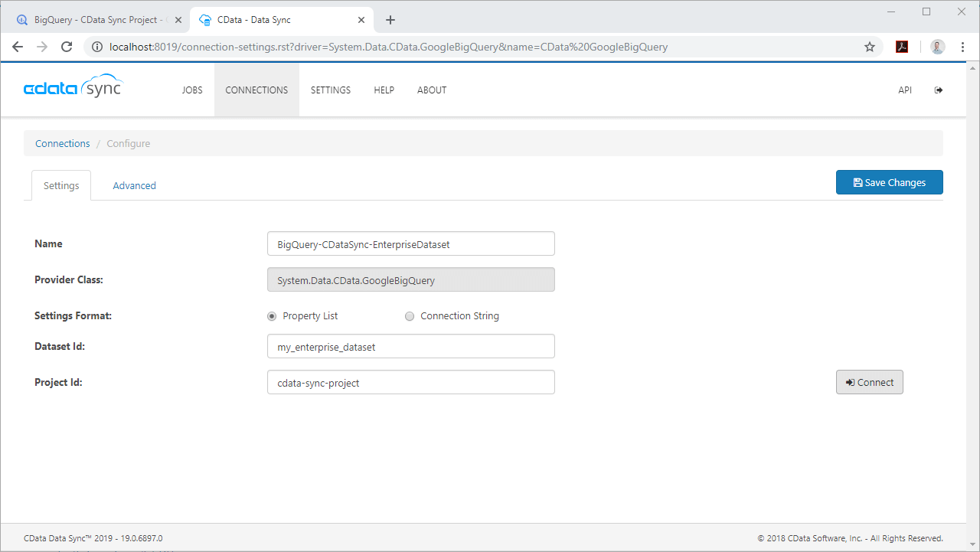Open the HELP navigation menu item
This screenshot has width=980, height=552.
384,90
